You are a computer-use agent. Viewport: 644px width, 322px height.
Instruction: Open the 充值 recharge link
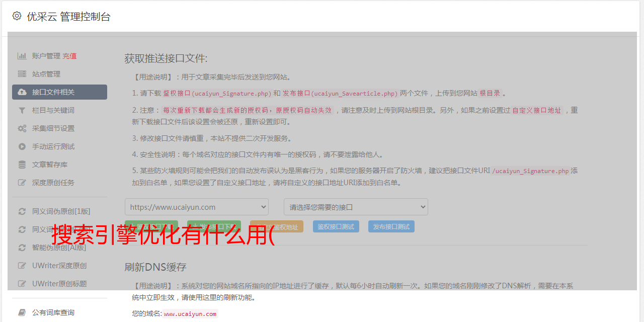(69, 56)
